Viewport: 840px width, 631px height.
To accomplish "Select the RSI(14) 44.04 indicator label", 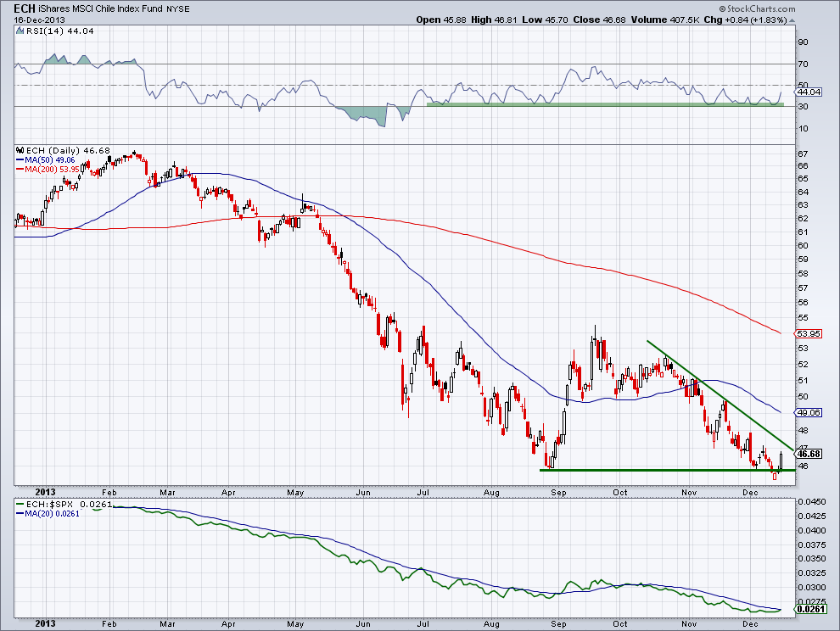I will 44,31.
